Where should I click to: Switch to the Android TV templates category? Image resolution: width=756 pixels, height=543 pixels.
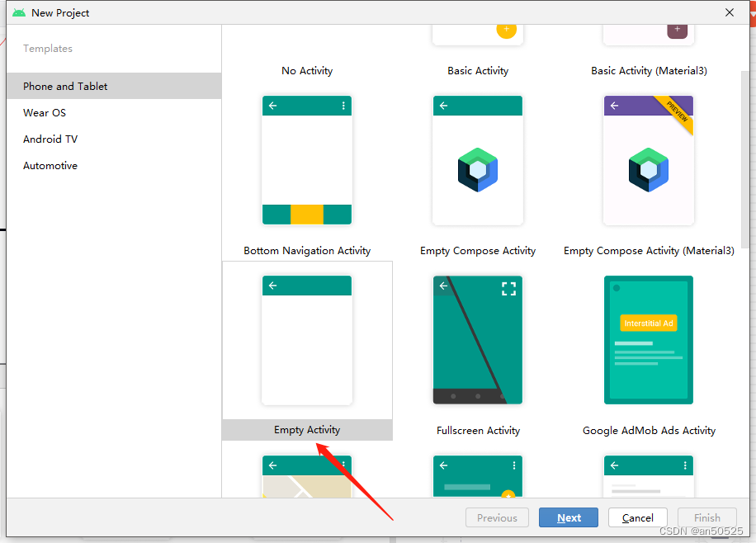tap(114, 139)
